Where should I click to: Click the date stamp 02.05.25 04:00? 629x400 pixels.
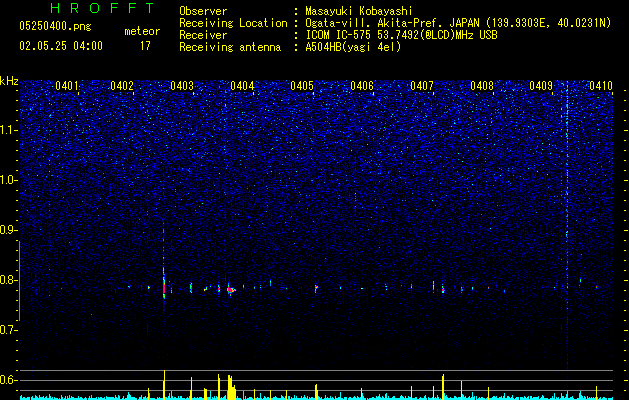61,46
